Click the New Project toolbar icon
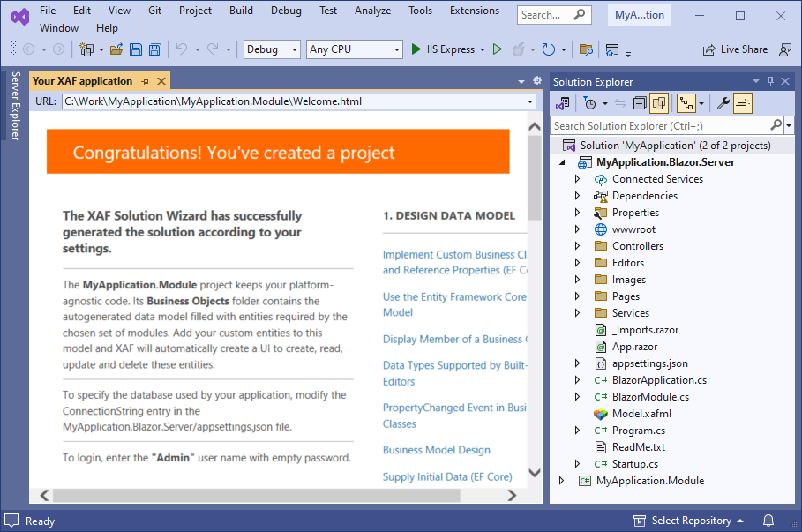This screenshot has width=802, height=532. coord(86,49)
